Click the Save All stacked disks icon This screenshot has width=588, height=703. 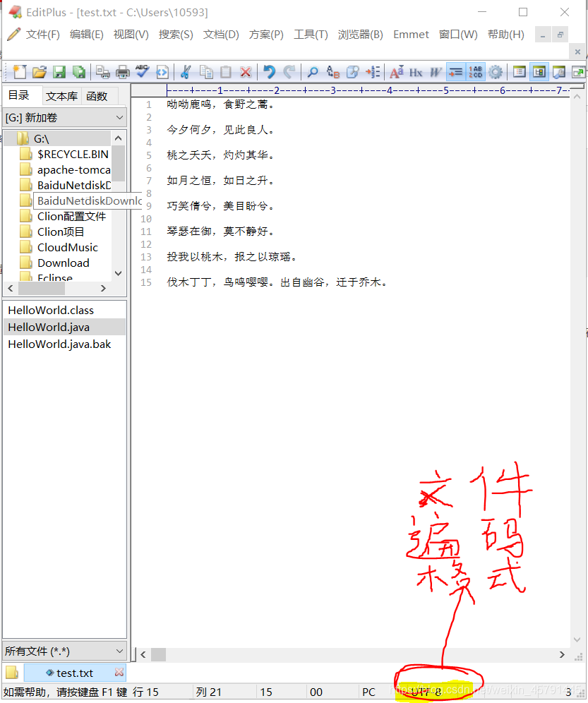point(79,72)
